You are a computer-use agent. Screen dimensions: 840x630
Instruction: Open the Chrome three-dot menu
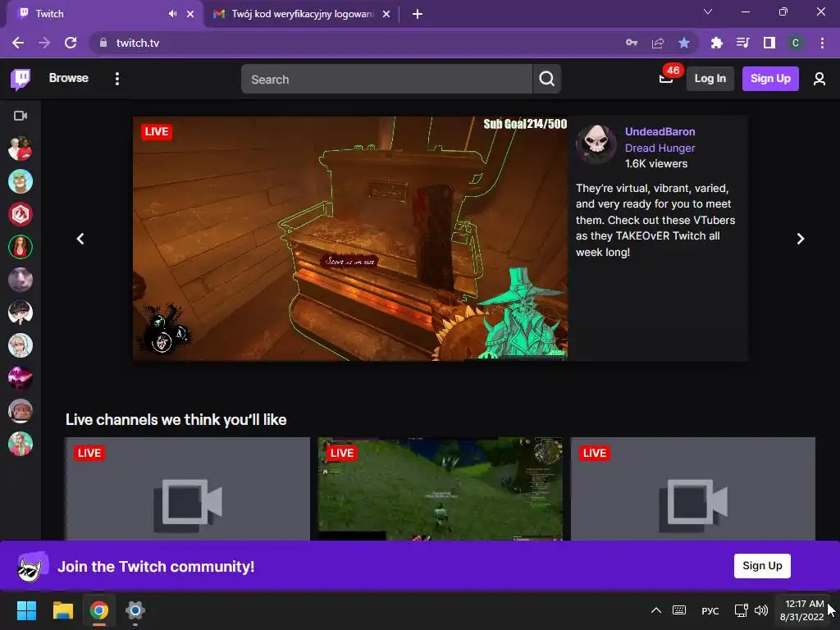coord(822,43)
